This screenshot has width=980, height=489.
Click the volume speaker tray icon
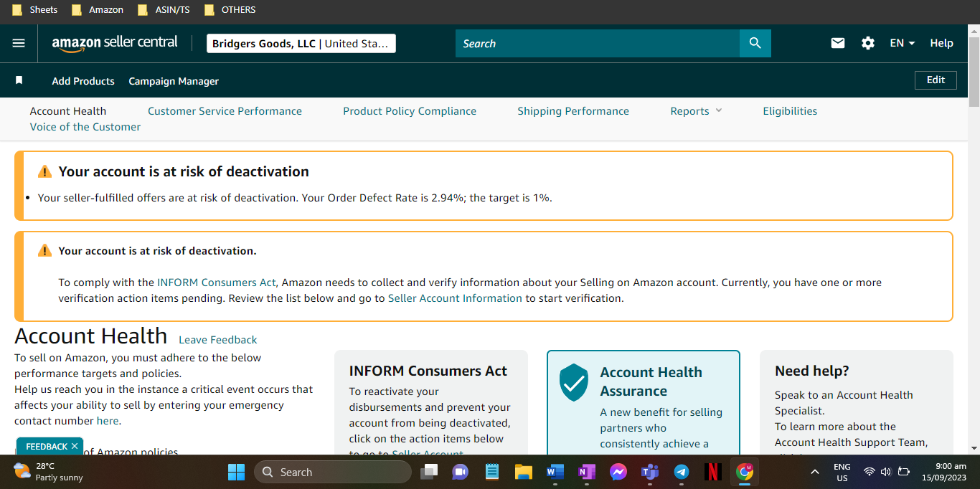885,472
